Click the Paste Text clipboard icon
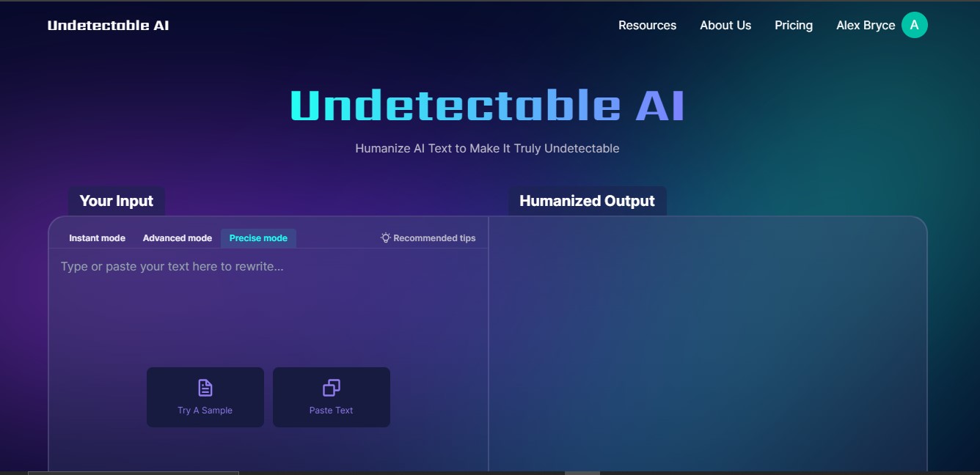 pyautogui.click(x=331, y=387)
